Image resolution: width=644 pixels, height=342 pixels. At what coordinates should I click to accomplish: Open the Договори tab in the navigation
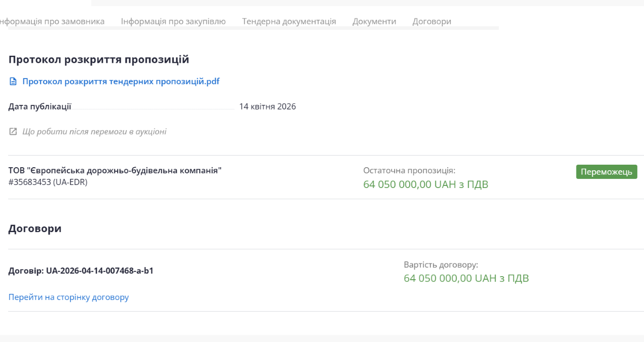(432, 21)
